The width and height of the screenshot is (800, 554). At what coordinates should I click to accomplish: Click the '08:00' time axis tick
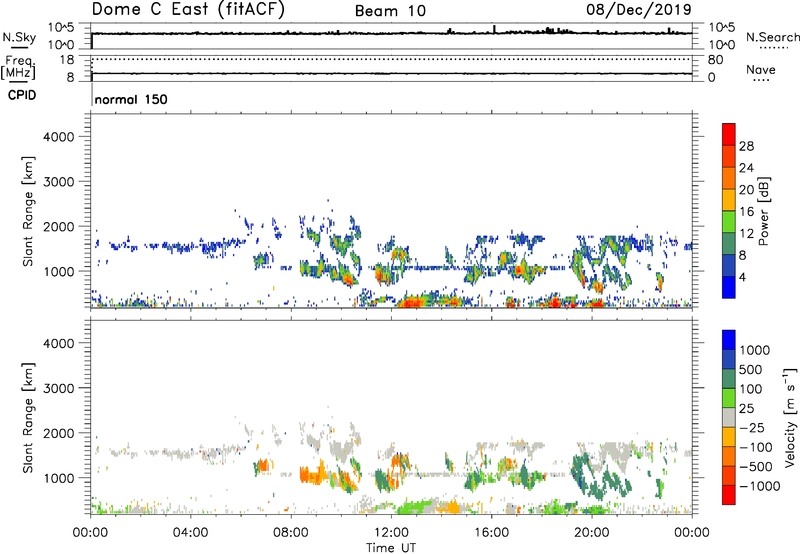pyautogui.click(x=291, y=533)
